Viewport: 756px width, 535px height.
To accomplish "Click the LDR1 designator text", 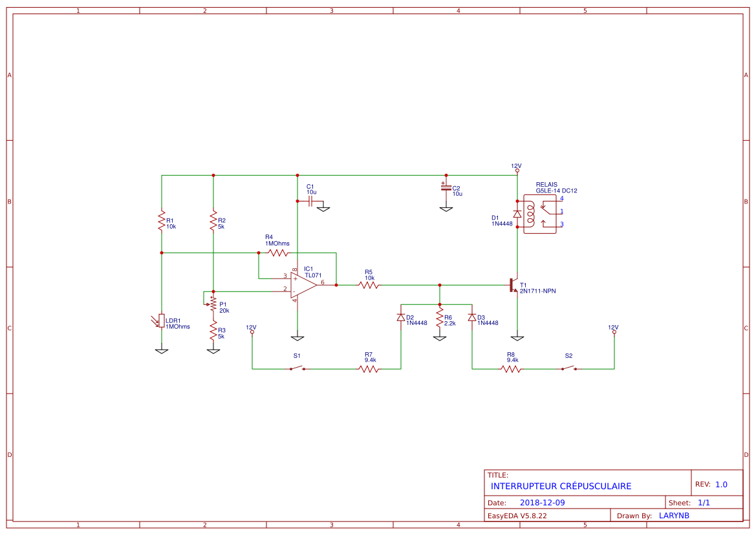I will [x=173, y=320].
